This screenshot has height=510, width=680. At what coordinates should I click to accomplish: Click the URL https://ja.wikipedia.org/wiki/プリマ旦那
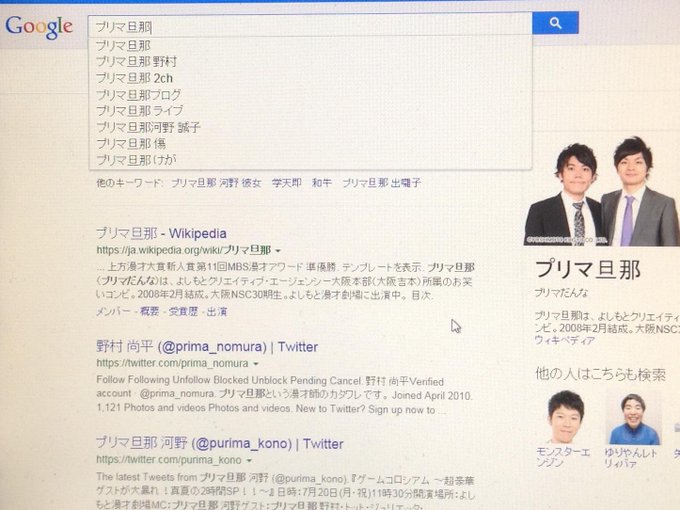184,250
